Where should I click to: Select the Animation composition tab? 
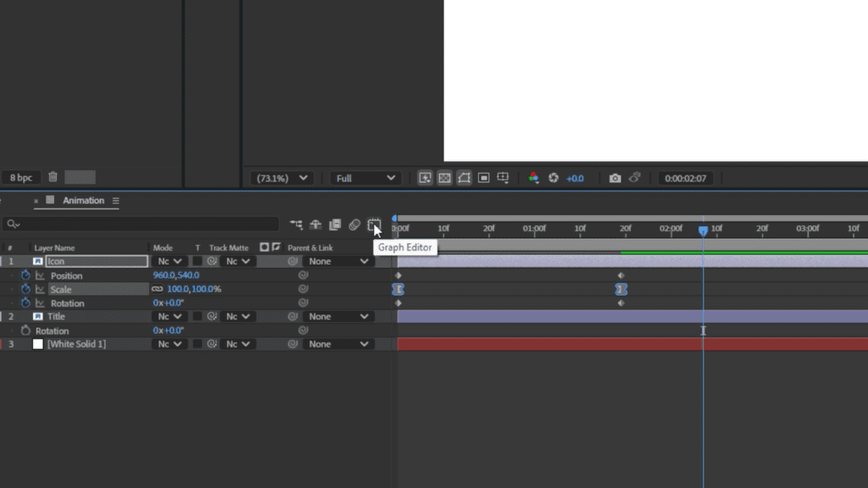83,201
